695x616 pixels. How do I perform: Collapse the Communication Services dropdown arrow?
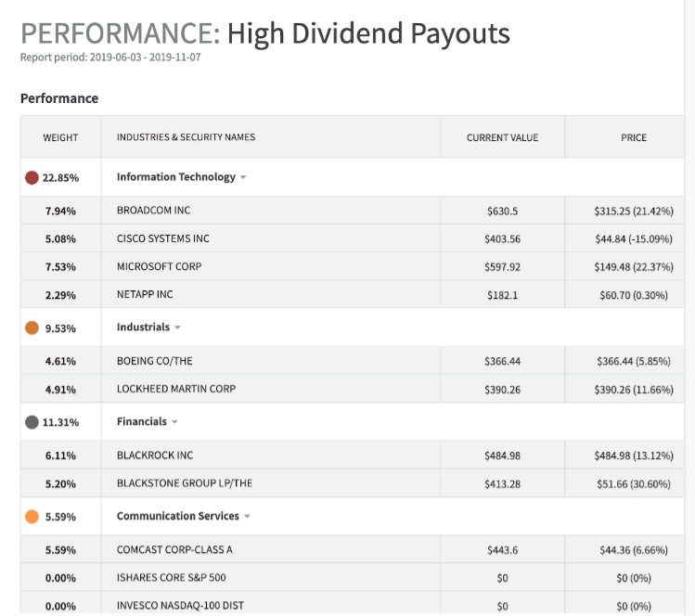[x=247, y=517]
